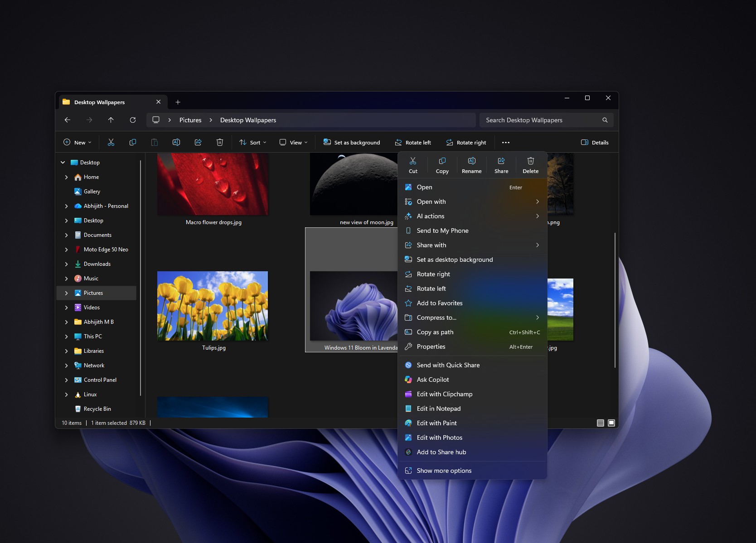This screenshot has height=543, width=756.
Task: Refresh the folder view
Action: [133, 120]
